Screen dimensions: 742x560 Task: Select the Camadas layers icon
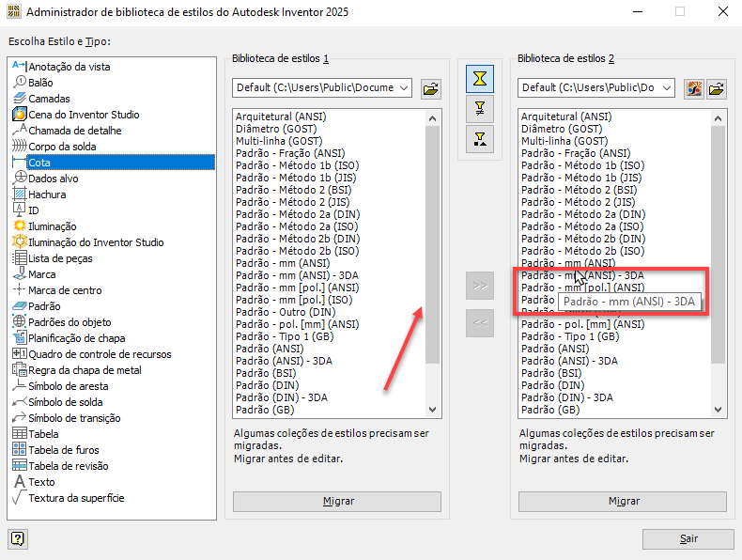[x=20, y=99]
